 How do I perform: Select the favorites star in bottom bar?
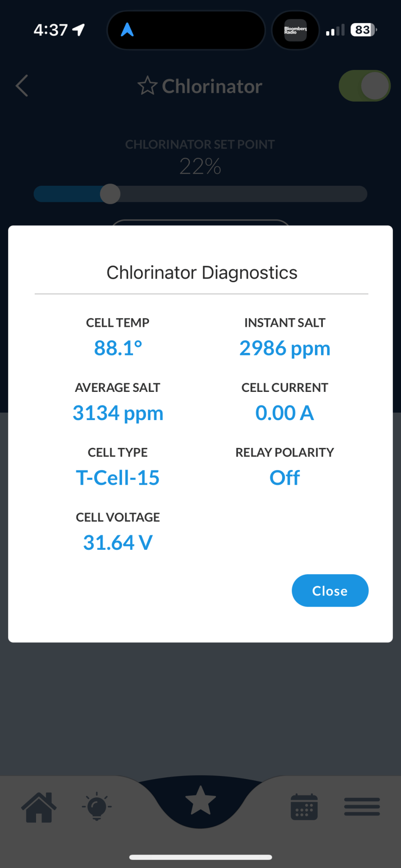pos(200,800)
